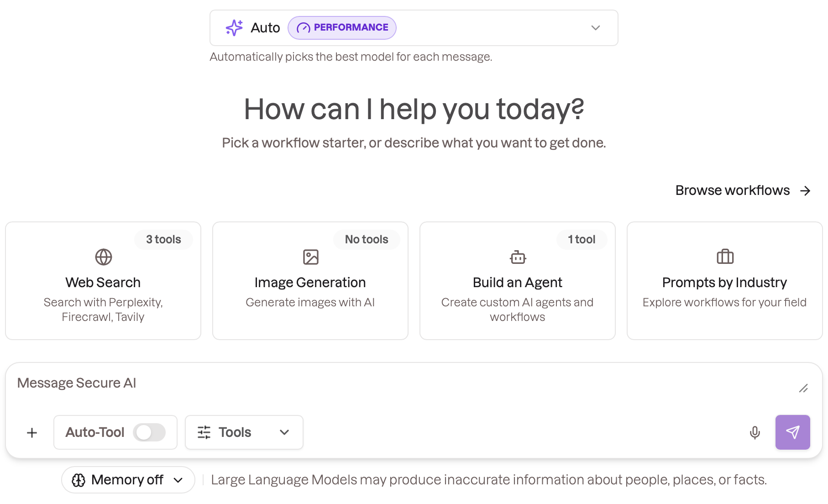Open the Browse workflows link
The width and height of the screenshot is (828, 504).
coord(743,190)
